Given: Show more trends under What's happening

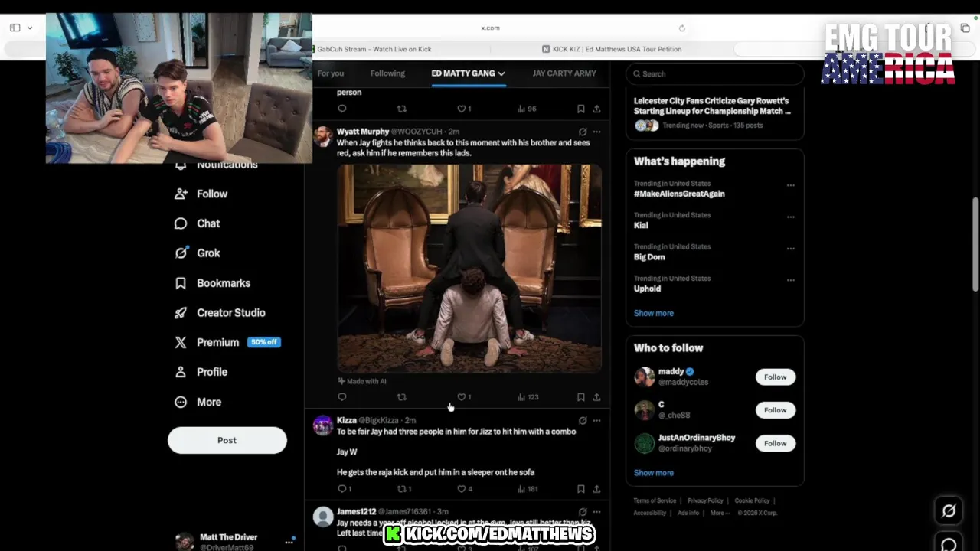Looking at the screenshot, I should tap(654, 313).
